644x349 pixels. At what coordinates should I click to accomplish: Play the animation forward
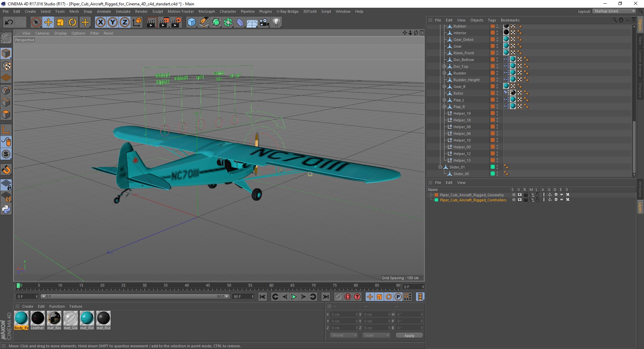pyautogui.click(x=294, y=297)
